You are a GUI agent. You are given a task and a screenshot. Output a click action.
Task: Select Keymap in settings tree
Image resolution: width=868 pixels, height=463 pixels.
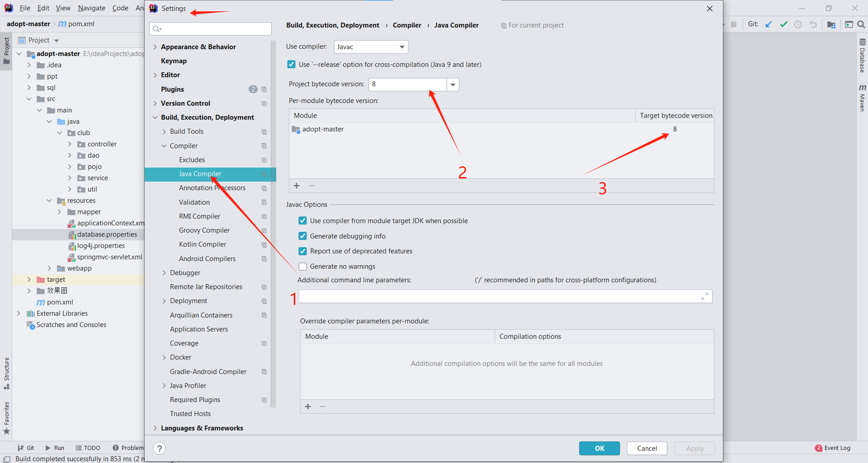point(174,61)
